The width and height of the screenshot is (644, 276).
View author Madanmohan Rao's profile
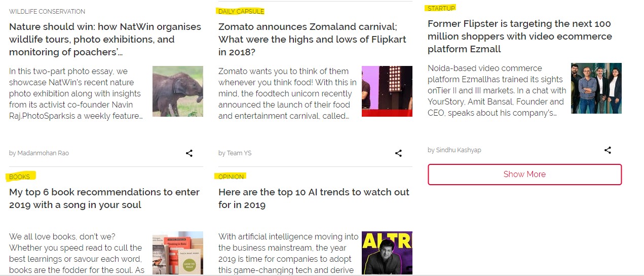43,153
